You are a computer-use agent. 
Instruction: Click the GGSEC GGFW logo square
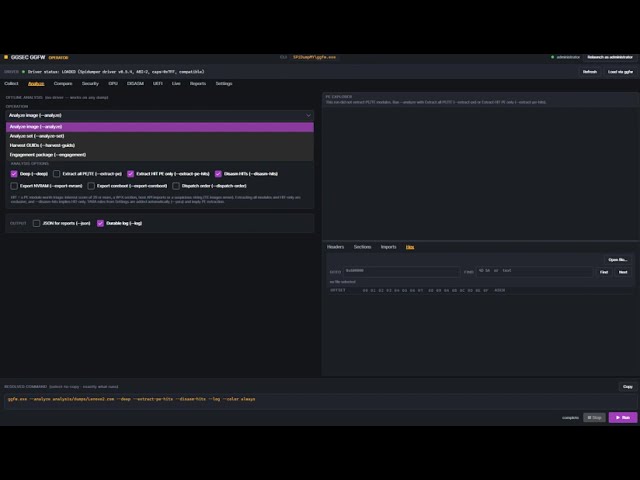coord(6,57)
